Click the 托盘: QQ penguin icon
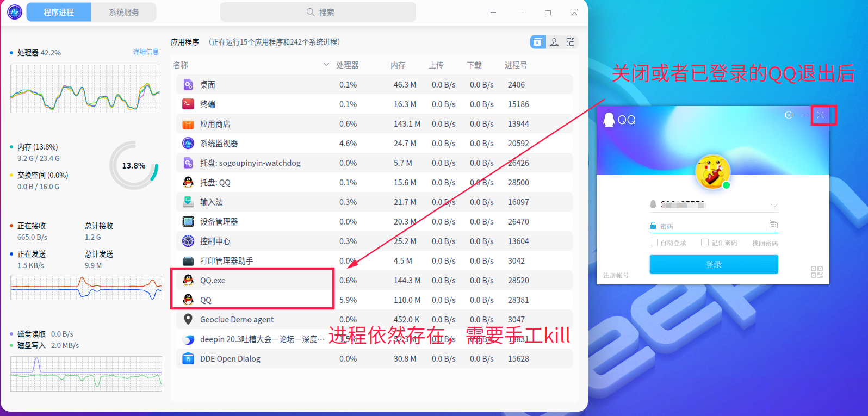The width and height of the screenshot is (868, 416). pos(188,183)
